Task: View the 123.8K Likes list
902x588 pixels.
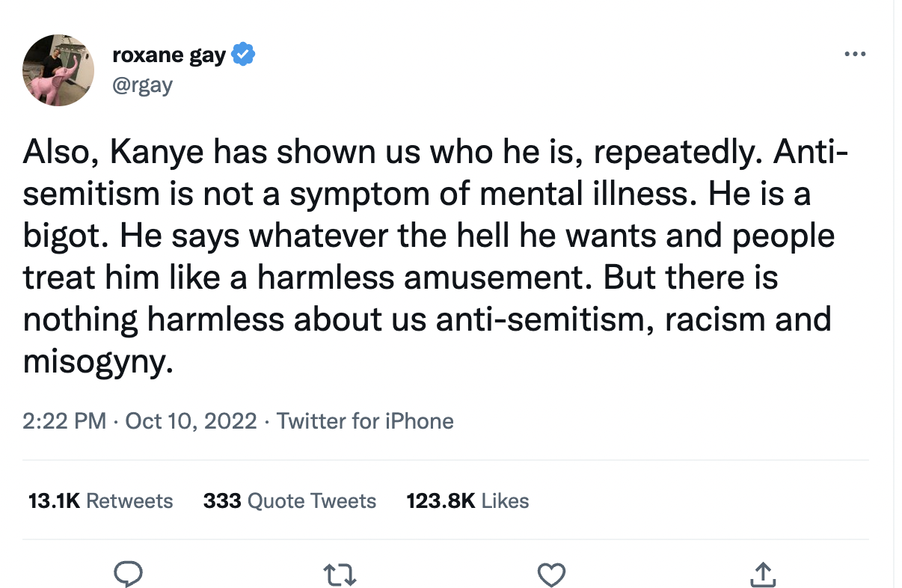Action: pos(467,500)
